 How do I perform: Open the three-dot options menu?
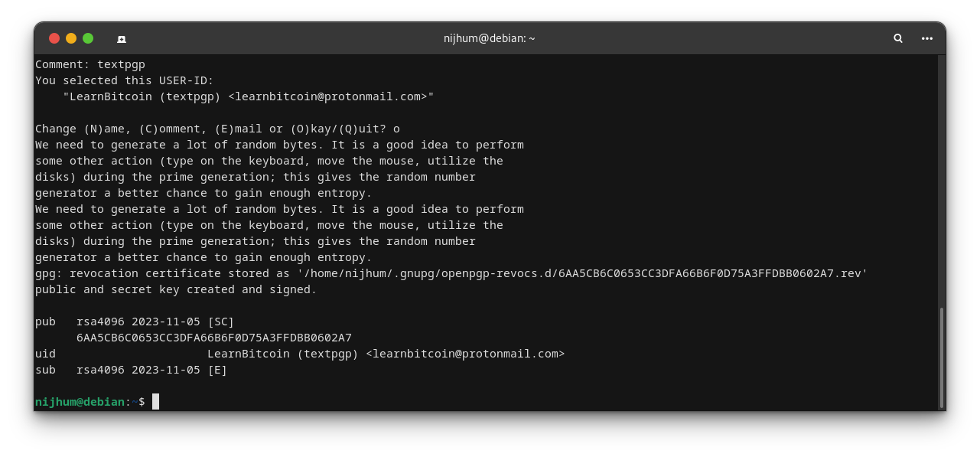click(x=927, y=38)
